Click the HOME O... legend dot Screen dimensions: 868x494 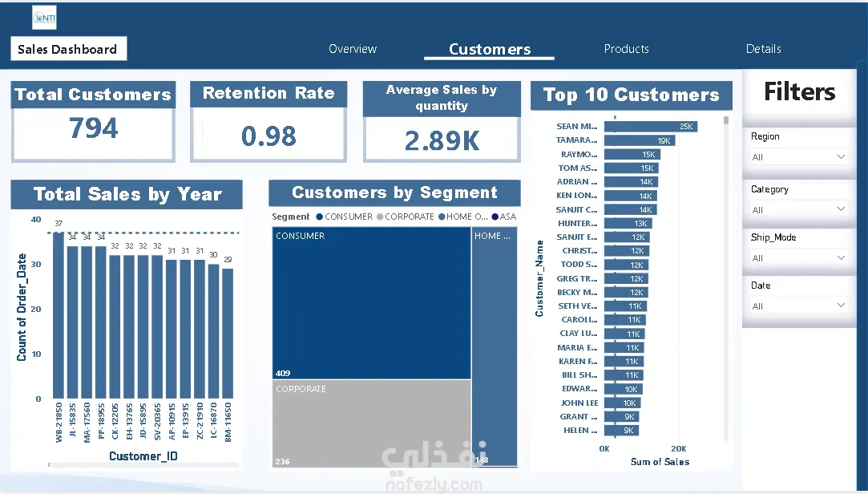442,217
